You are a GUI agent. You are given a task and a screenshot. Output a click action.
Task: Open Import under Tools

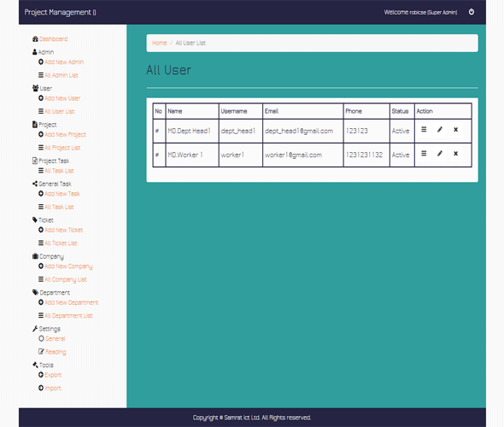[x=53, y=388]
